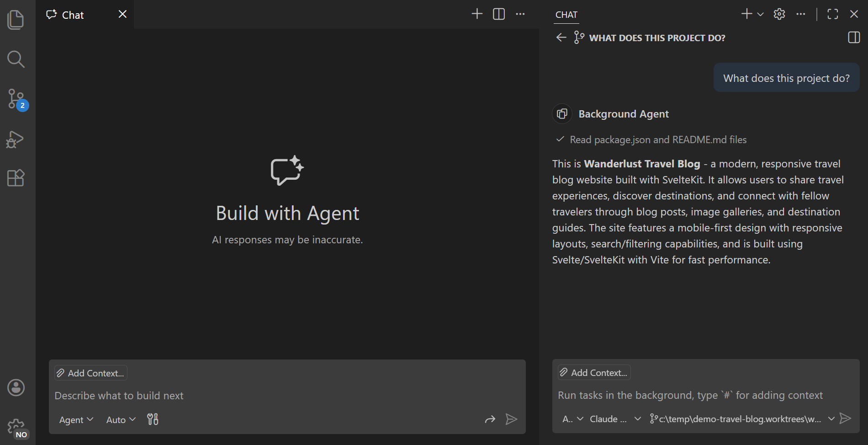Go back using the back arrow
The width and height of the screenshot is (868, 445).
point(561,38)
